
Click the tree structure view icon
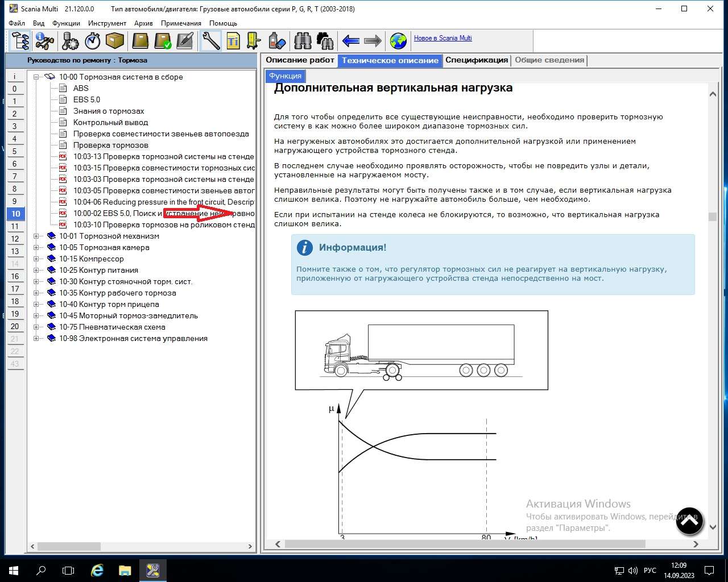[x=20, y=41]
